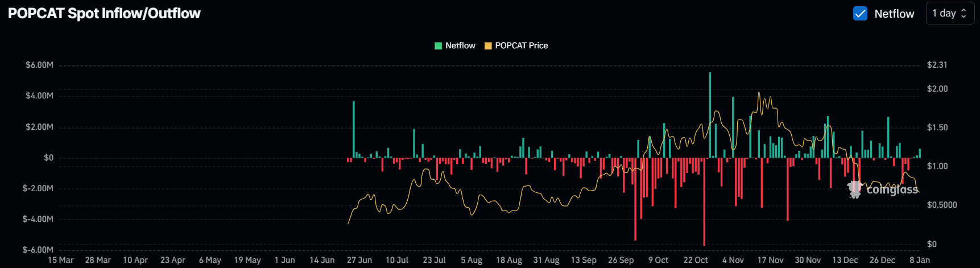Click the 4 Nov date axis label
The image size is (980, 268).
(733, 260)
